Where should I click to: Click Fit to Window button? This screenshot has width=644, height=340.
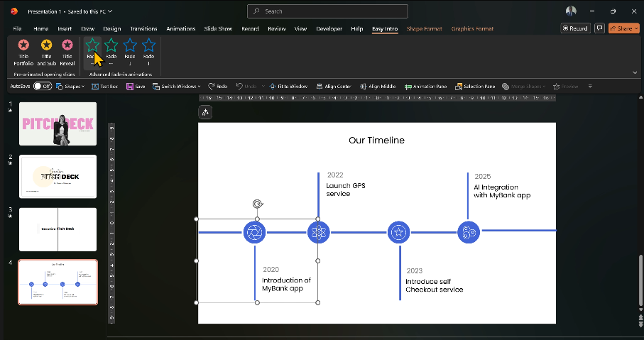click(x=288, y=86)
